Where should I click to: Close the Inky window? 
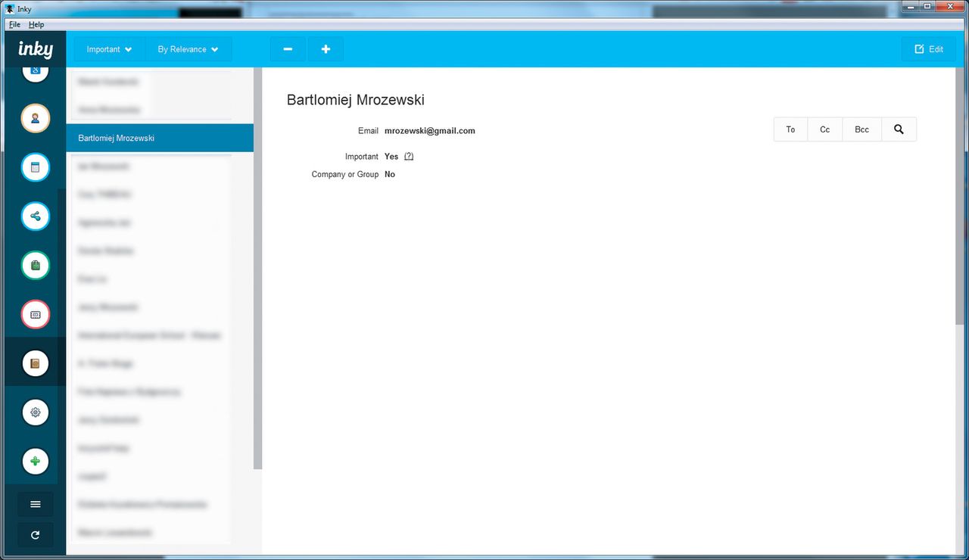click(950, 6)
